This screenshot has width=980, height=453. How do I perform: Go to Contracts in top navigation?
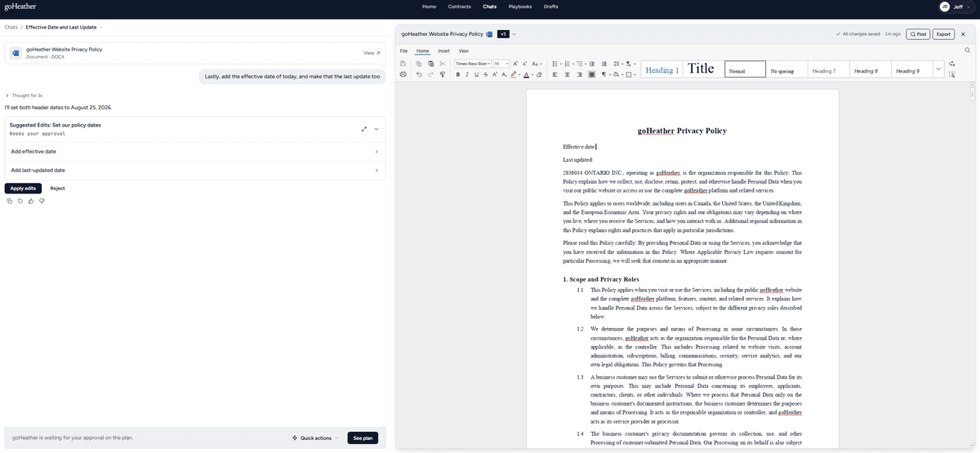(x=460, y=7)
